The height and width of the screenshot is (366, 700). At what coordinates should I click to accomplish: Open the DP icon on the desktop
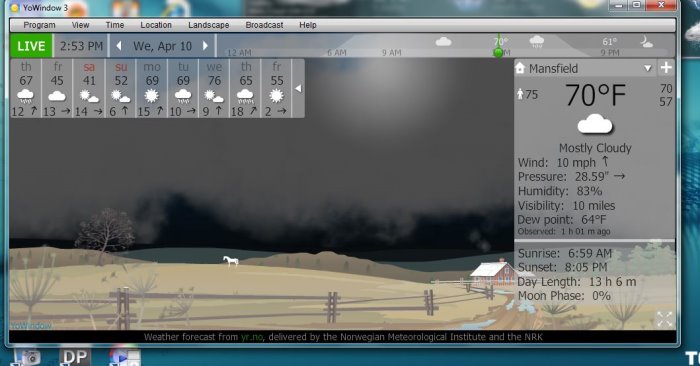coord(75,357)
